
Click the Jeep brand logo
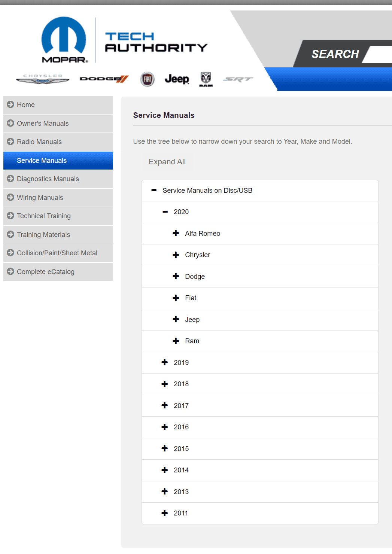[x=177, y=79]
